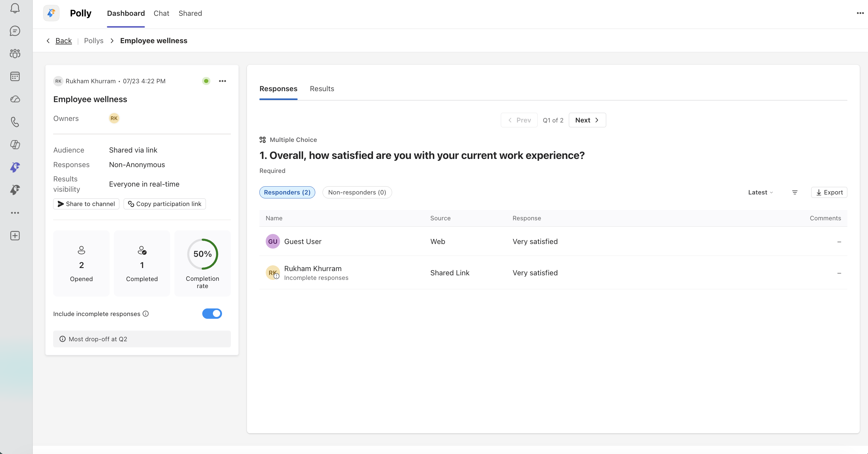Click the Q1 of 2 indicator

(x=553, y=120)
